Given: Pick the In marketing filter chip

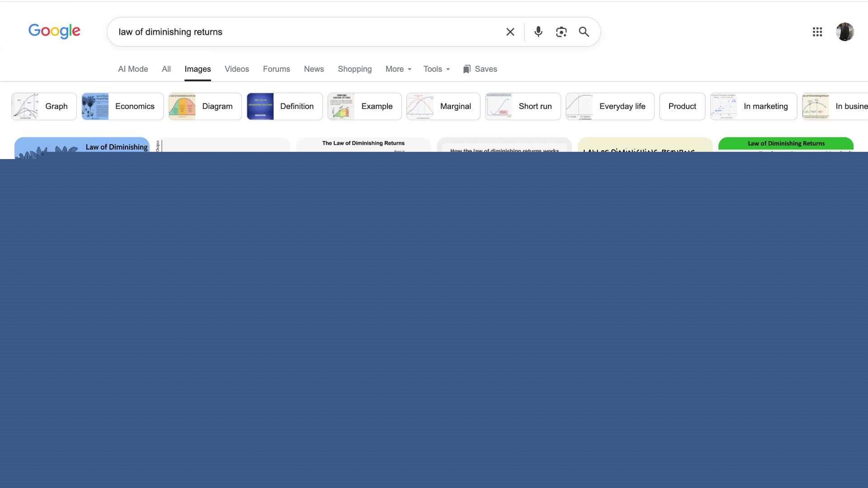Looking at the screenshot, I should point(754,107).
